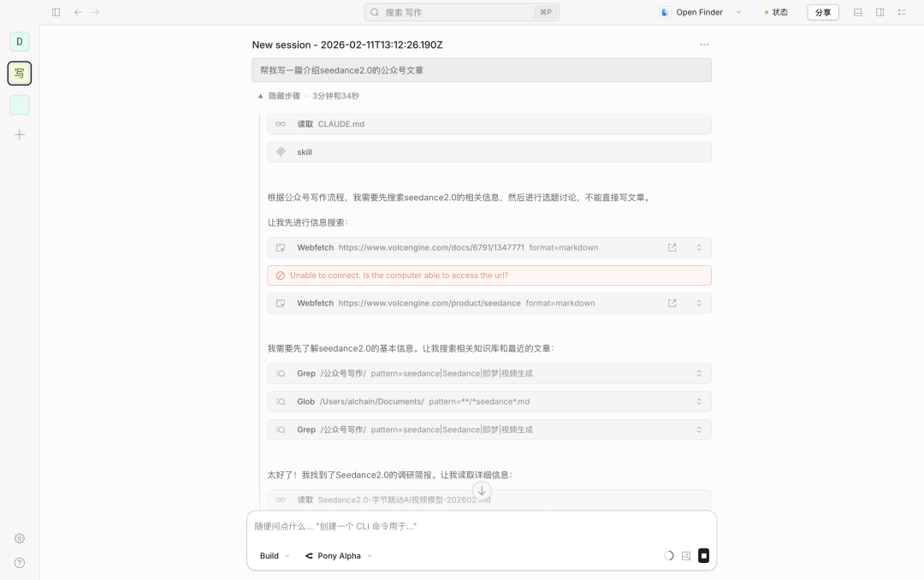Toggle the left sidebar panel icon
Screen dimensions: 924x580
click(56, 12)
